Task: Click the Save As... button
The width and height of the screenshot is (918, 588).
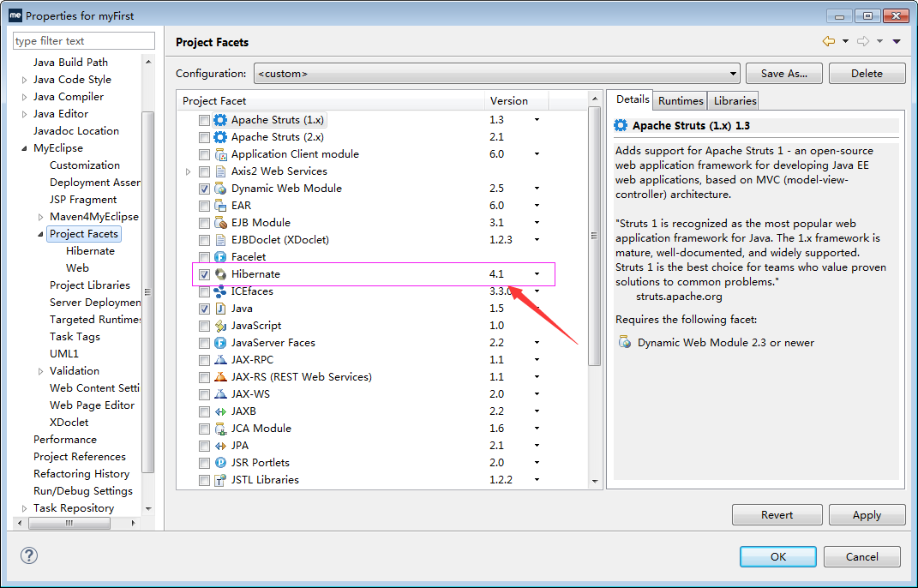Action: tap(784, 74)
